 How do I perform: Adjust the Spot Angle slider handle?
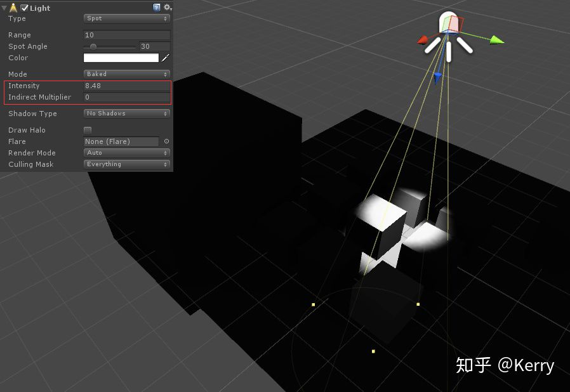point(93,46)
